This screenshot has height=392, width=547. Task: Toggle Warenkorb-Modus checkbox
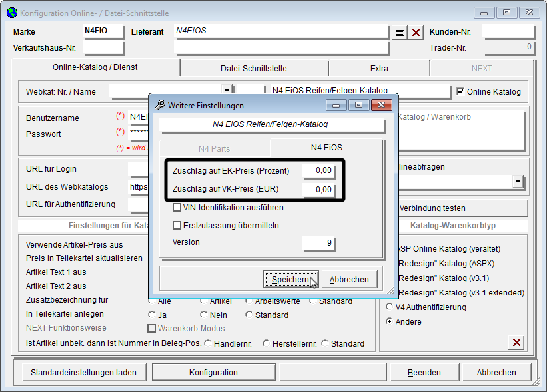[x=151, y=329]
